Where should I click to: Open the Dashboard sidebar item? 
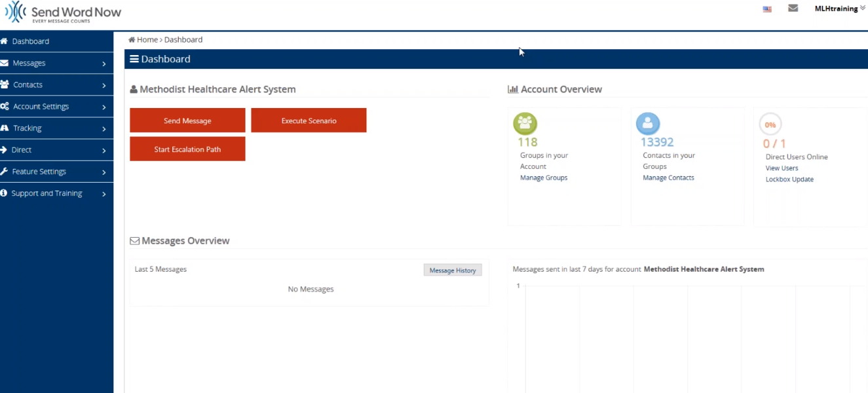click(56, 41)
